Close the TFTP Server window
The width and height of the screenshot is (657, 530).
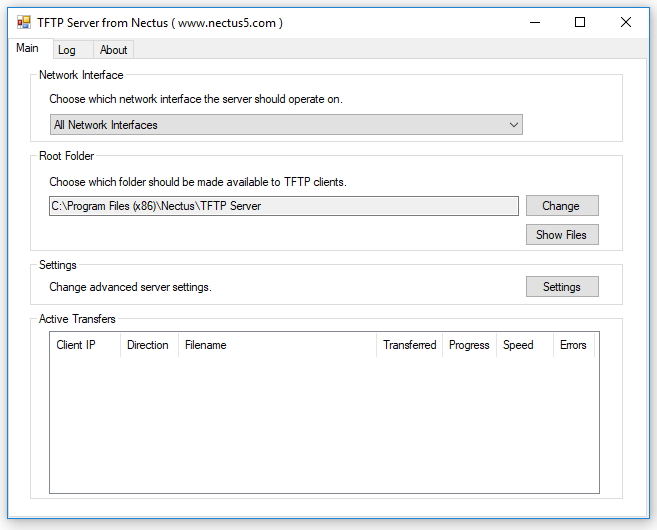(626, 22)
